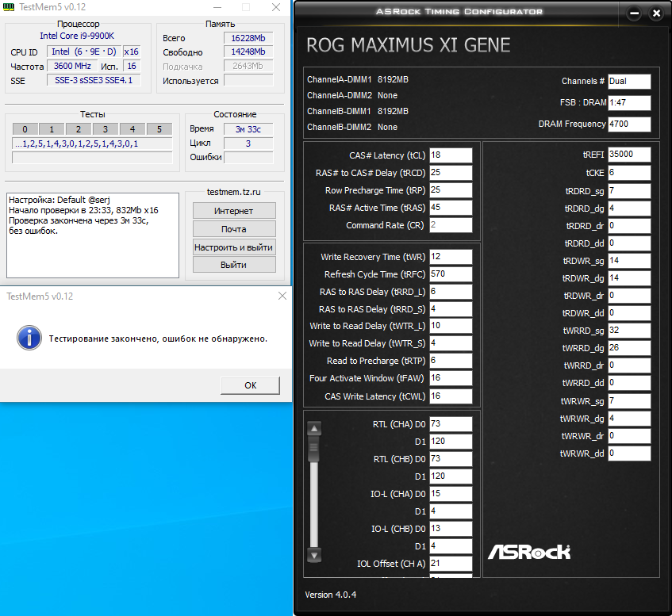Click the tREFI field showing 35000
This screenshot has height=616, width=672.
pyautogui.click(x=629, y=155)
